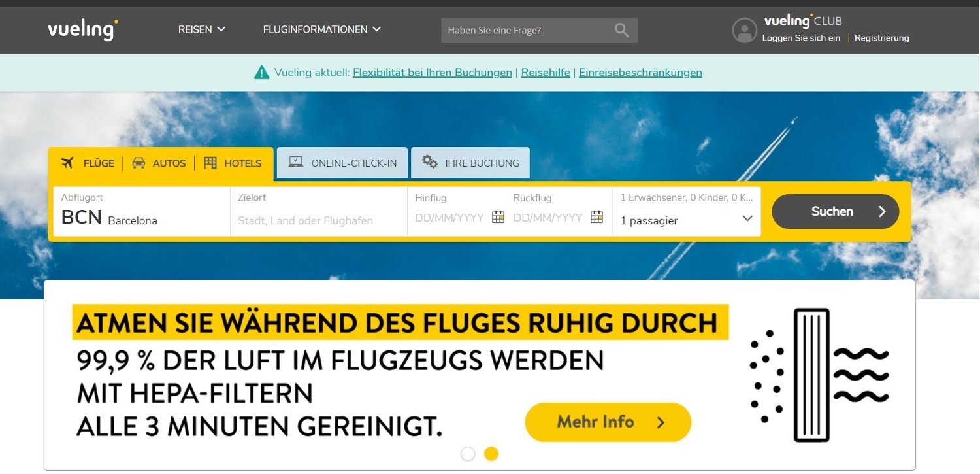Click the user profile avatar icon
Viewport: 980px width, 474px height.
[745, 30]
